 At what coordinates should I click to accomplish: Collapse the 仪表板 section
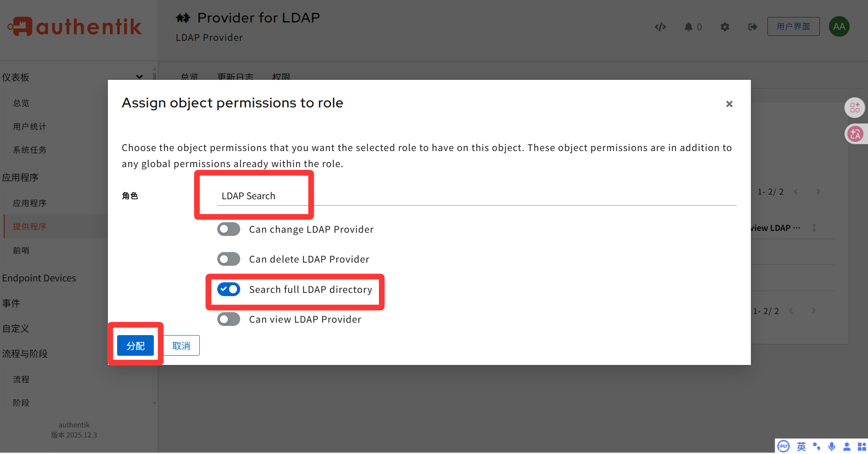pyautogui.click(x=140, y=77)
